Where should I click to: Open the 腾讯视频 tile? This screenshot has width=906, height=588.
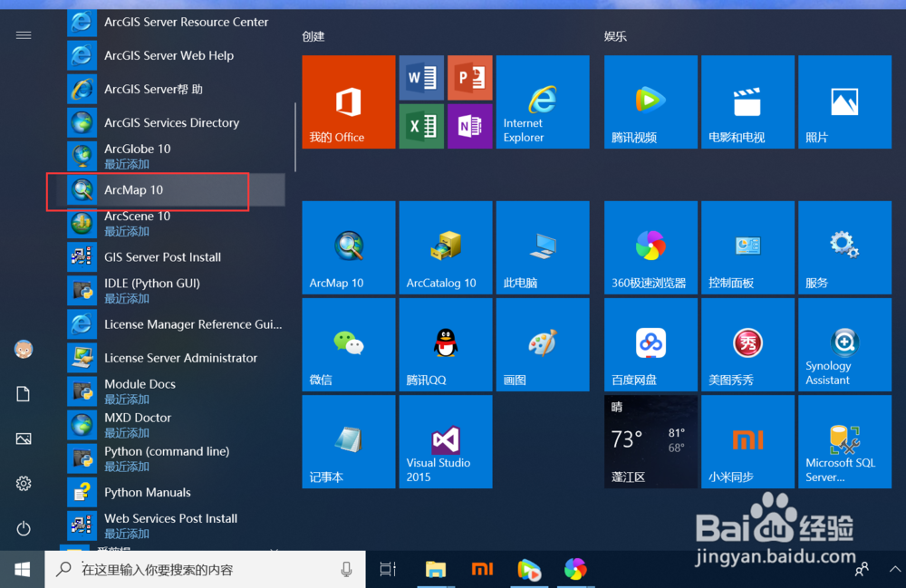[x=651, y=102]
